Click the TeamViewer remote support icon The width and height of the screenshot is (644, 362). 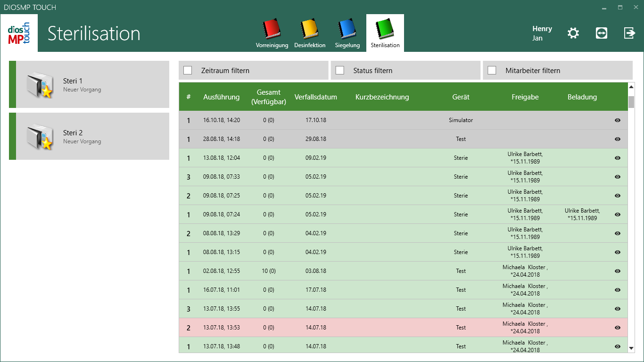click(601, 33)
